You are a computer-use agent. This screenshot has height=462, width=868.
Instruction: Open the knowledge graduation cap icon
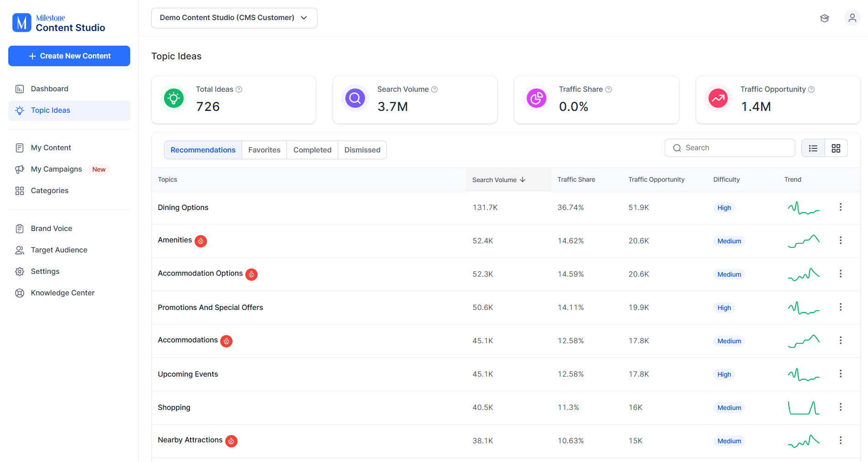click(x=825, y=18)
